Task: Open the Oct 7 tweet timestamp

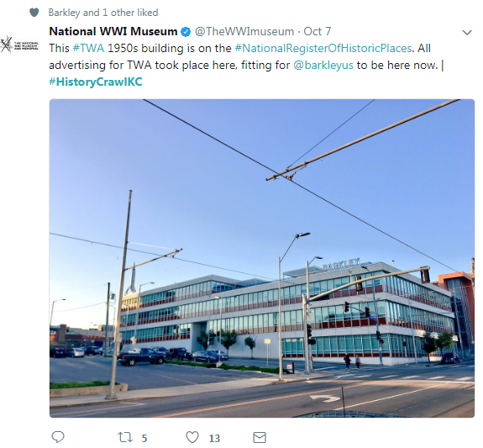Action: coord(318,31)
